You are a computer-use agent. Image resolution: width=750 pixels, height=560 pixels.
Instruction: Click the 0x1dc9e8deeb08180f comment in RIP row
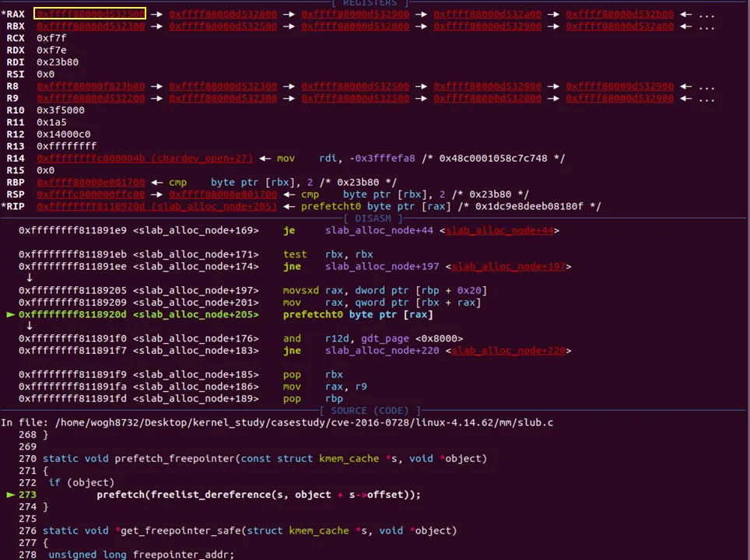[530, 206]
